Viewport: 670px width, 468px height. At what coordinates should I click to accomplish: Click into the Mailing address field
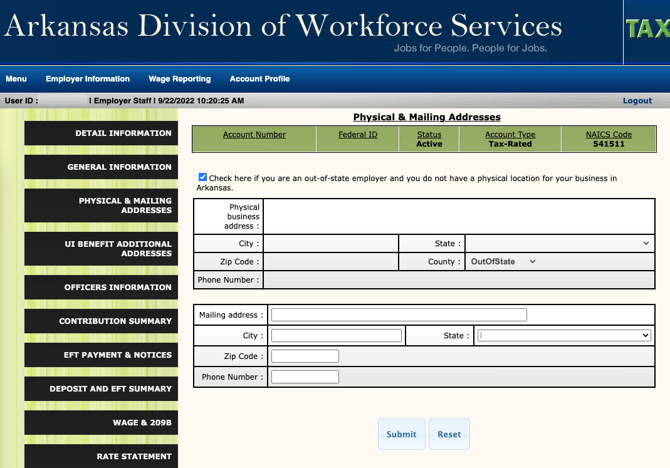click(399, 315)
